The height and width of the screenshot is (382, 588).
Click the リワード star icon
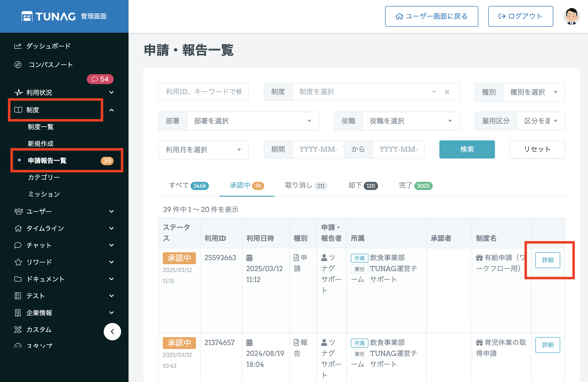pos(18,262)
